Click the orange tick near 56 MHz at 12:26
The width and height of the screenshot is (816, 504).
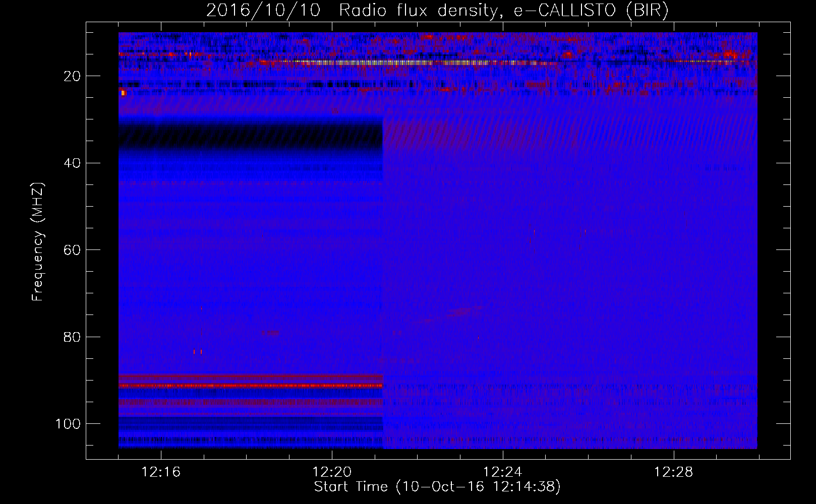[585, 232]
